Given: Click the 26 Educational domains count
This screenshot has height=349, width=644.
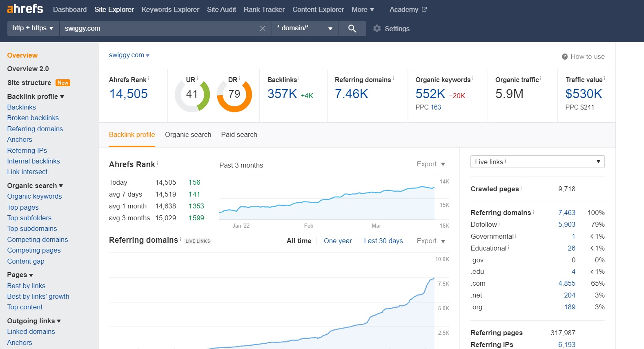Looking at the screenshot, I should pos(571,248).
